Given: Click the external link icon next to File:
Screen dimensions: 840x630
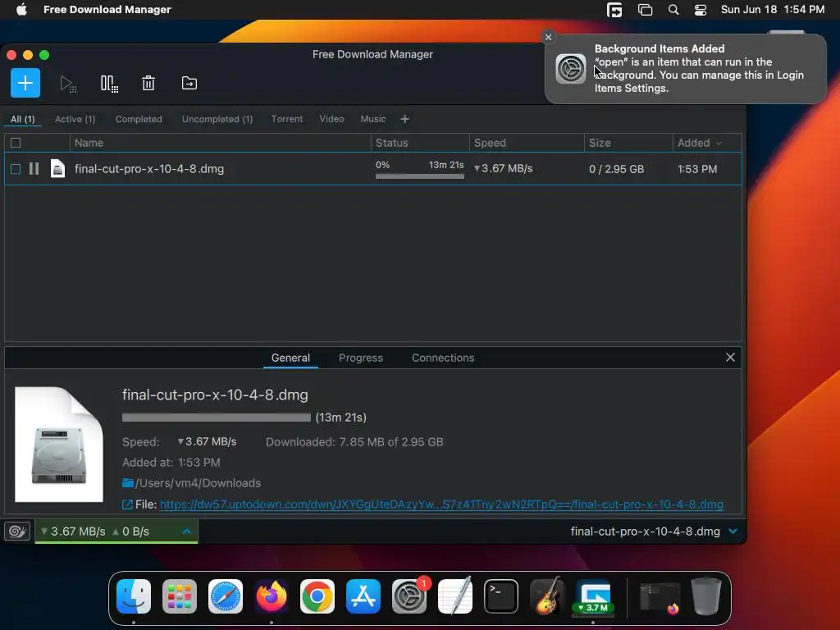Looking at the screenshot, I should point(127,504).
